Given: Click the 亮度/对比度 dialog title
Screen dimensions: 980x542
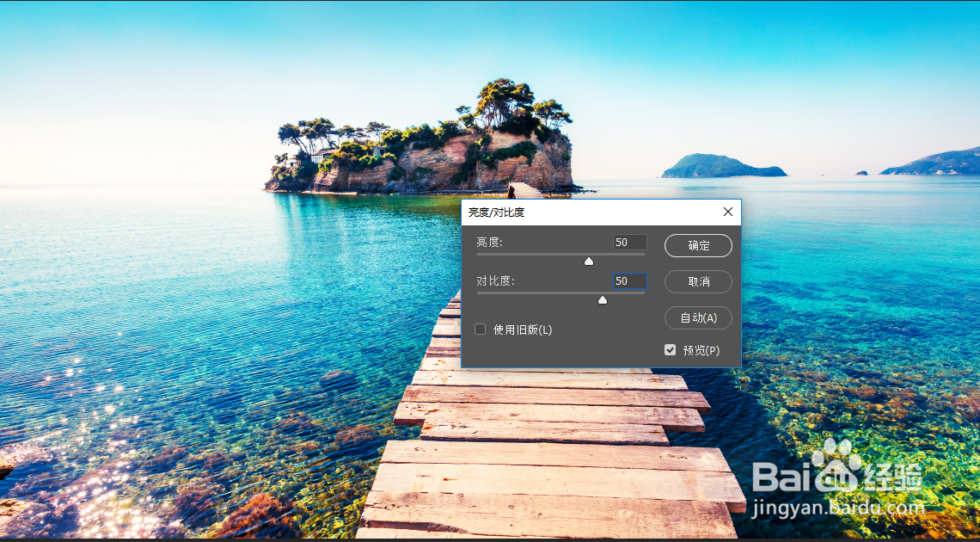Looking at the screenshot, I should click(496, 212).
